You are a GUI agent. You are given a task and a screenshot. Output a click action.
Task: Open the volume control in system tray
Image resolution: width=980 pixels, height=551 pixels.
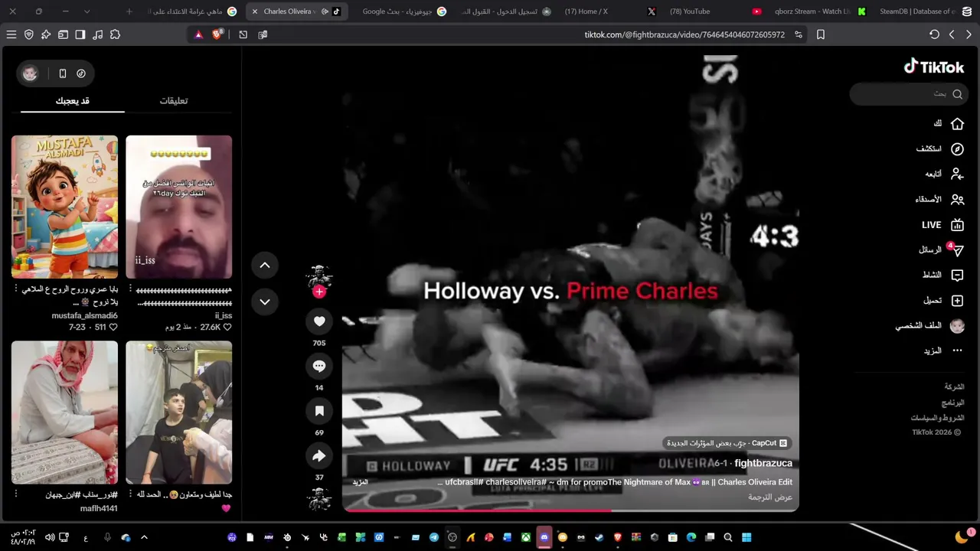coord(50,537)
